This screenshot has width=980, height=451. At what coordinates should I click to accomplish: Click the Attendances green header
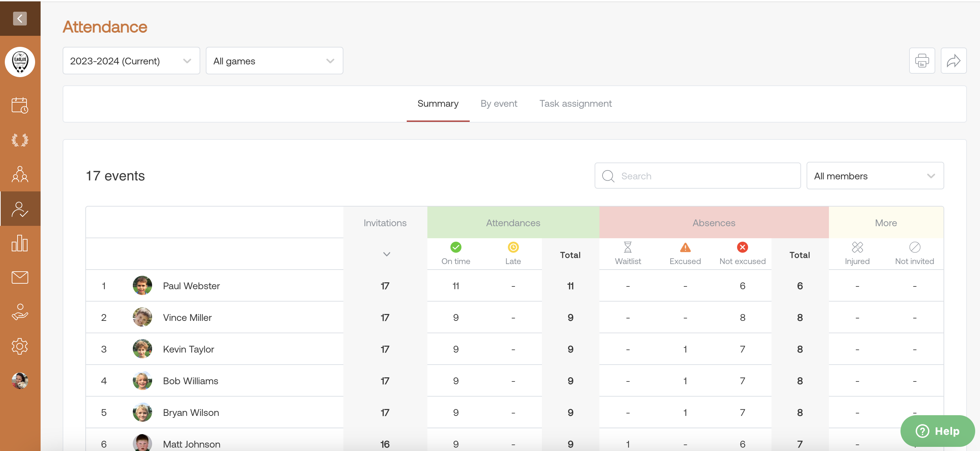[x=513, y=223]
